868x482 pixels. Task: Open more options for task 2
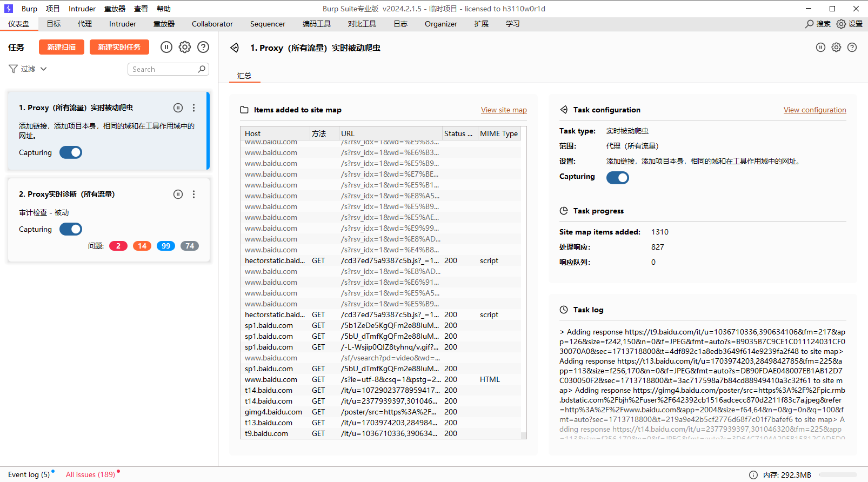[193, 194]
